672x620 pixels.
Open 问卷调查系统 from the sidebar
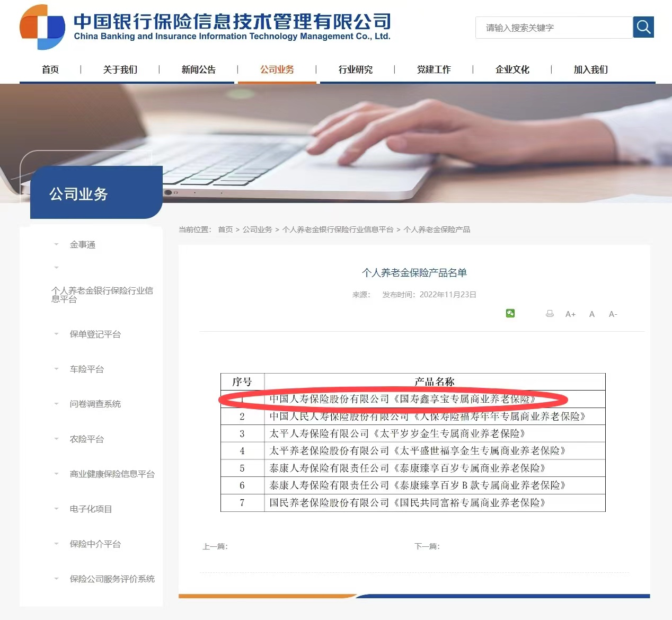click(x=95, y=404)
